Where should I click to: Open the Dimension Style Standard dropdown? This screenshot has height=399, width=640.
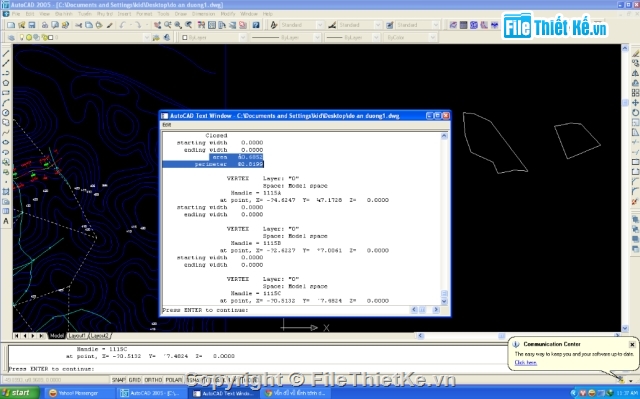click(378, 25)
